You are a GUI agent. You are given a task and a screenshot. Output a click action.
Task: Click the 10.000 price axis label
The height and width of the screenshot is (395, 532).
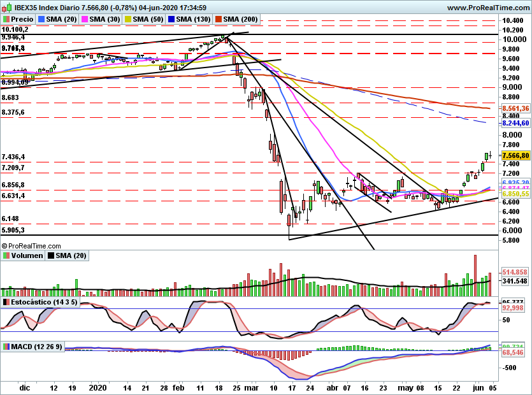pyautogui.click(x=514, y=39)
